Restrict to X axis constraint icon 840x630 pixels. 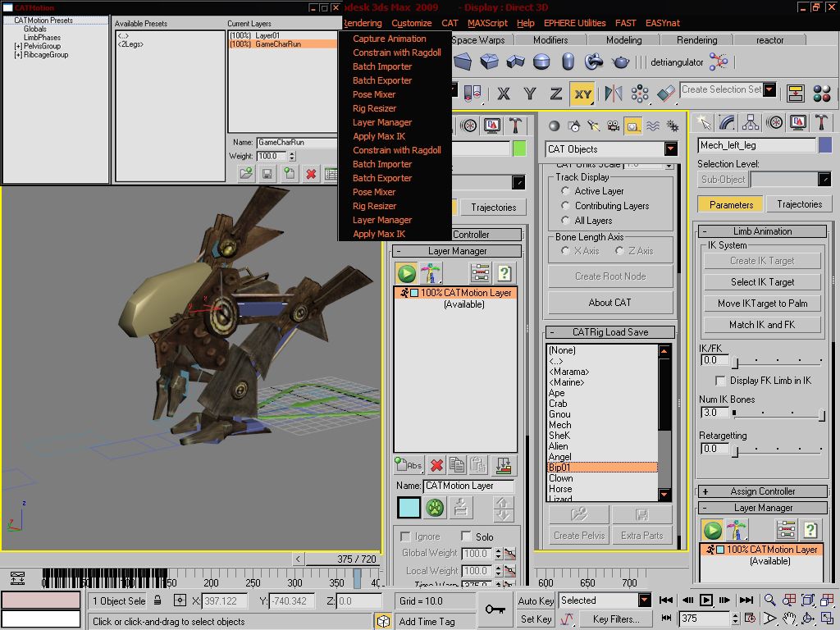(504, 94)
